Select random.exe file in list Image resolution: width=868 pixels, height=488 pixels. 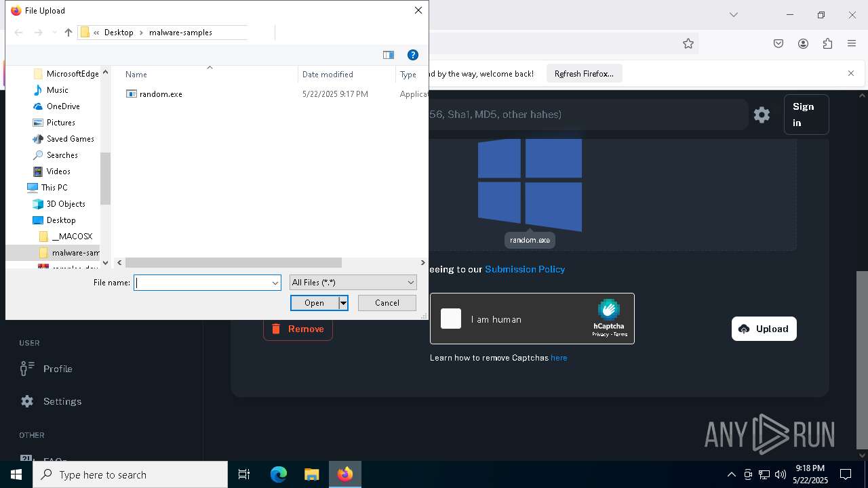(x=161, y=94)
